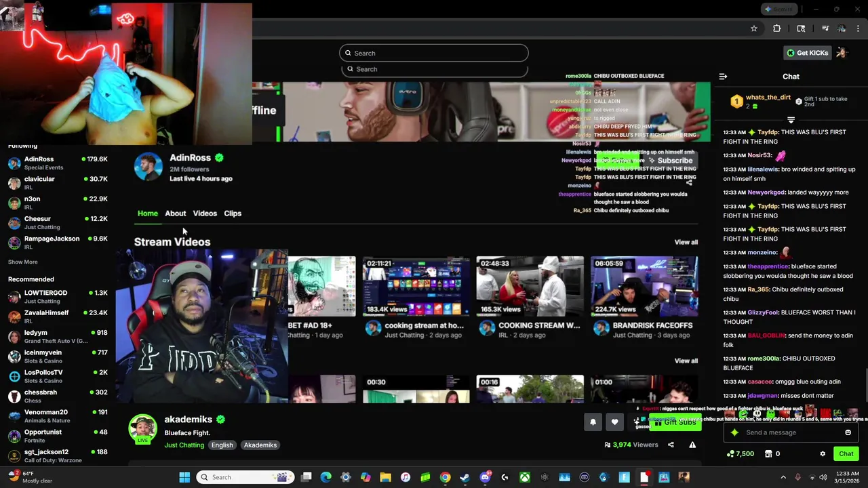Click the Subscribe button on AdinRoss channel

[x=670, y=161]
